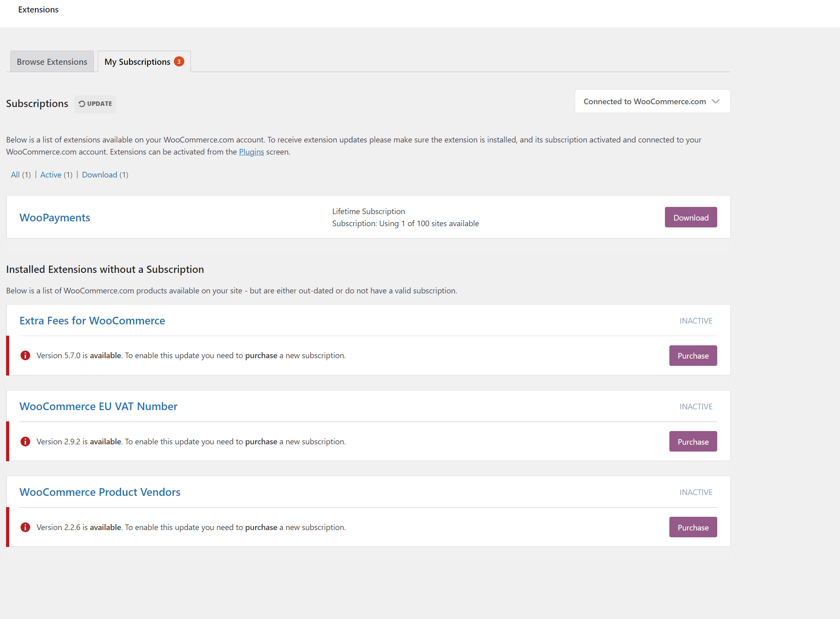
Task: Filter subscriptions by Download
Action: click(x=99, y=175)
